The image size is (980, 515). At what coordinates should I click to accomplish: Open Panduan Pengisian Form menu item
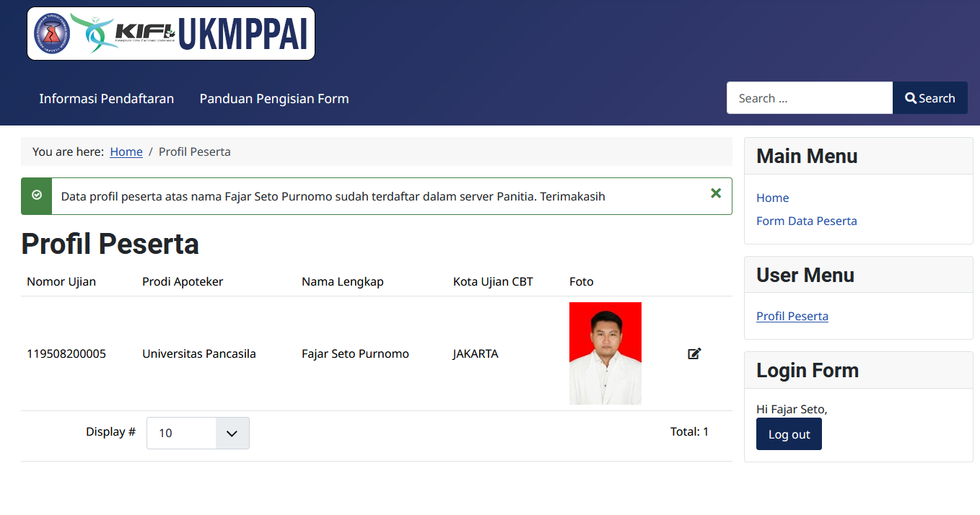[x=274, y=99]
